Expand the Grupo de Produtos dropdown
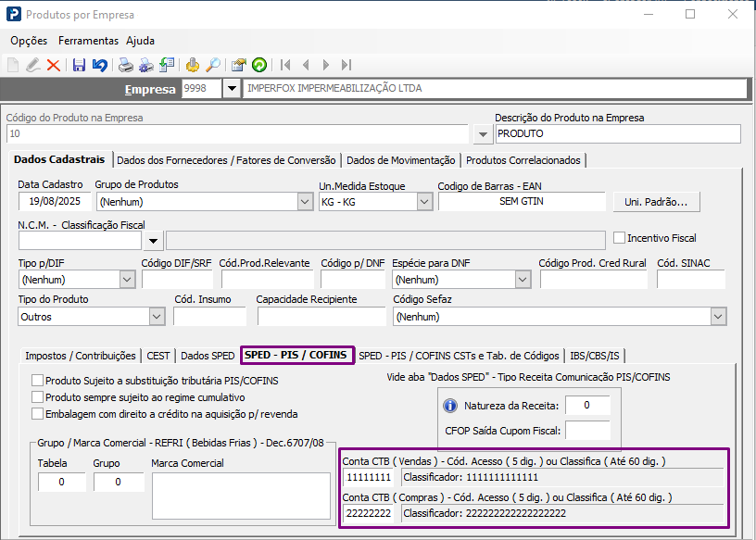The height and width of the screenshot is (540, 756). (x=305, y=202)
